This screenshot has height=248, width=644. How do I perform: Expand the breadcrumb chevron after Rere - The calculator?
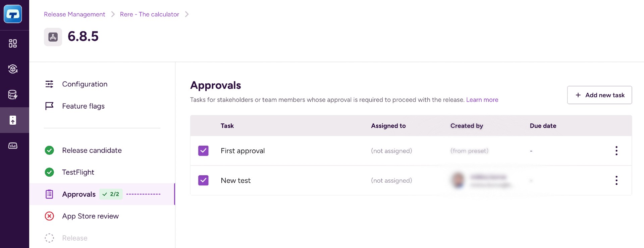187,14
